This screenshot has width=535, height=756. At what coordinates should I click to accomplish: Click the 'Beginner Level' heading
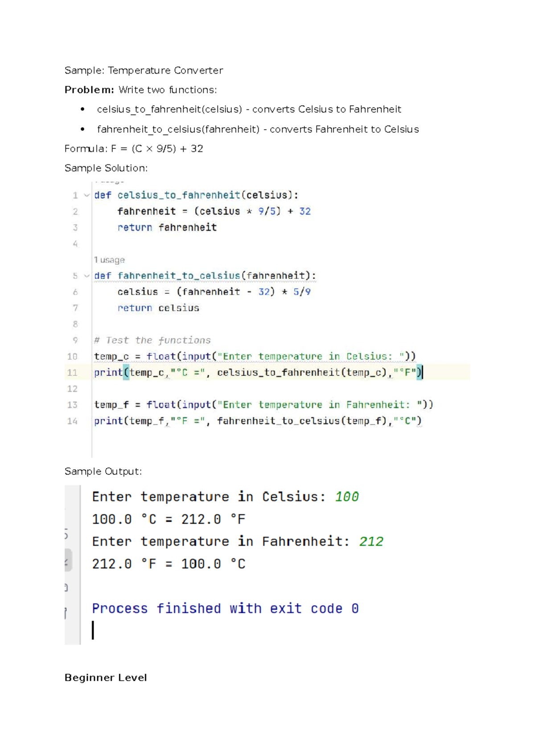point(106,678)
